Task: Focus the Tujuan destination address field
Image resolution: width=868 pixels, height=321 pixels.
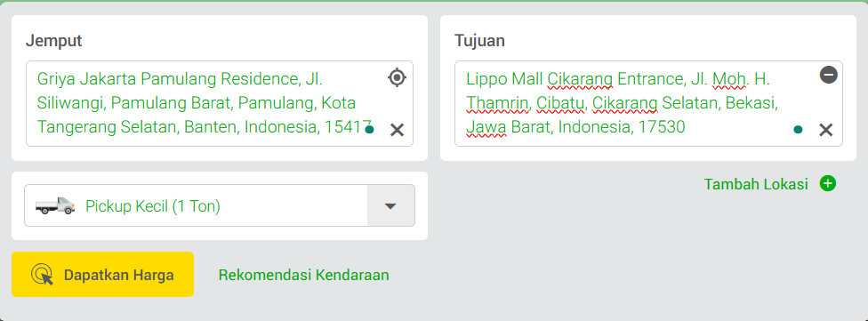Action: pyautogui.click(x=648, y=103)
